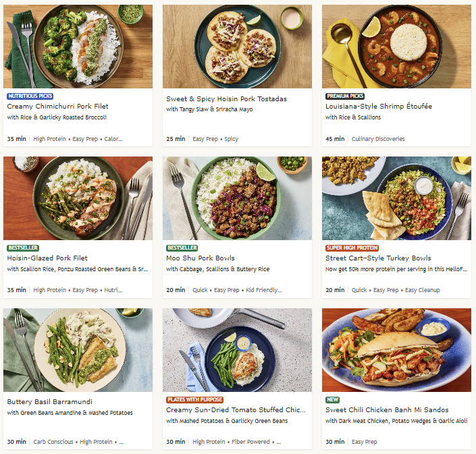This screenshot has width=476, height=454.
Task: Click the Spicy tag on Pork Tostadas
Action: [231, 139]
